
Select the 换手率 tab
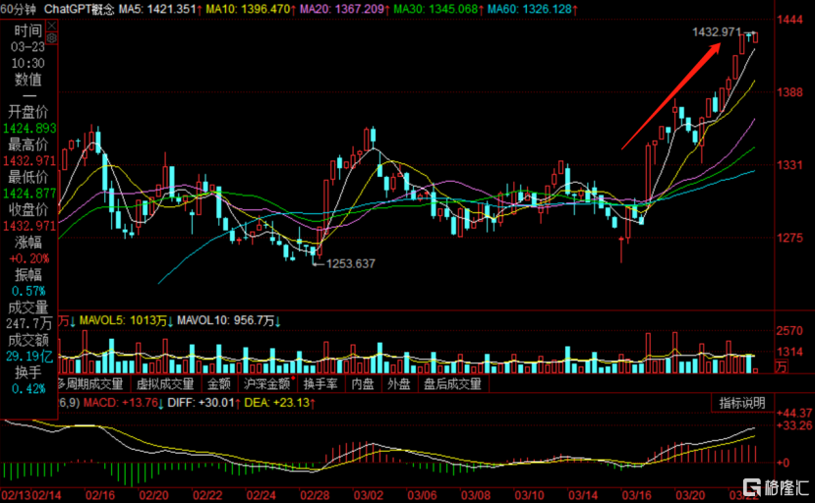click(321, 384)
